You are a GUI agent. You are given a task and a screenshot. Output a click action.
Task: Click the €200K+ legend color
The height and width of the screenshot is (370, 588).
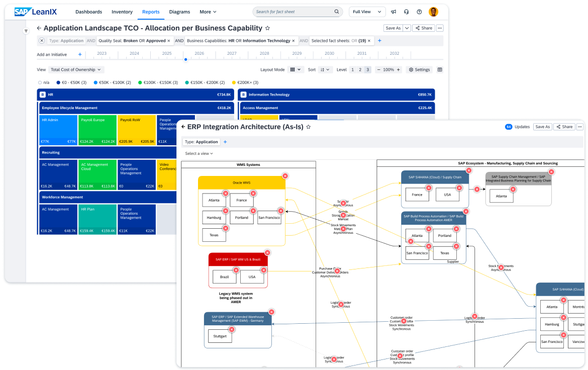234,82
